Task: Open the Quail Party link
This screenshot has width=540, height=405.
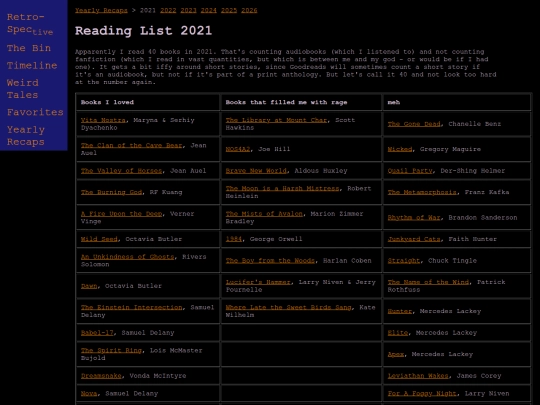Action: coord(410,170)
